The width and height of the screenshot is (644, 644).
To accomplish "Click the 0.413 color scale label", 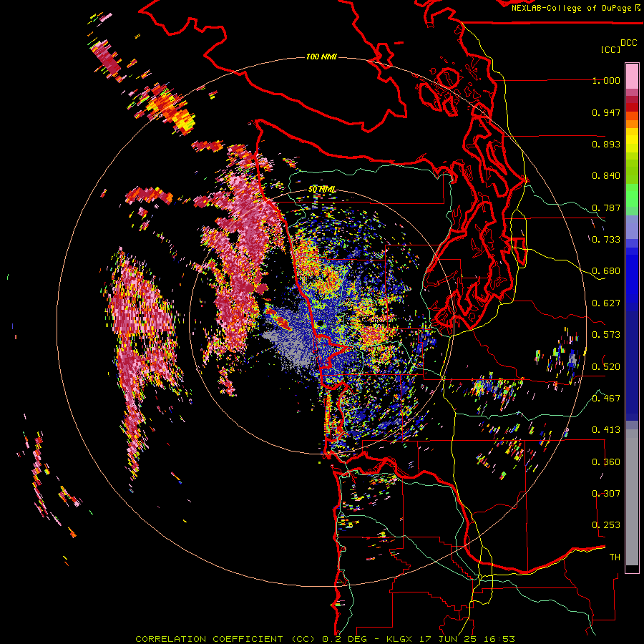I will pyautogui.click(x=606, y=430).
